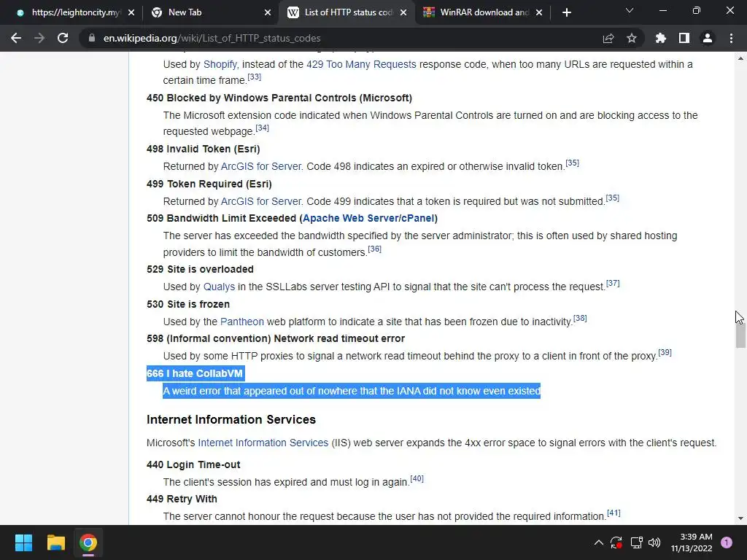Open citation reference 41

click(x=614, y=513)
